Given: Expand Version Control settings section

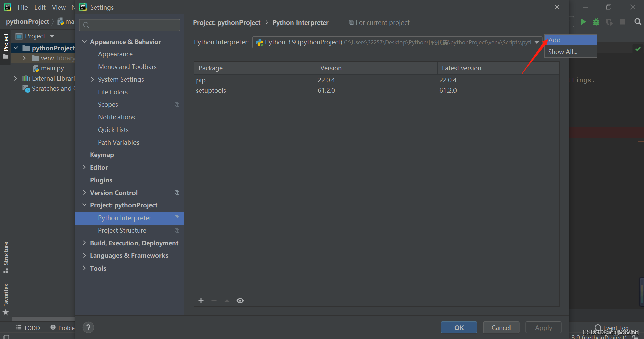Looking at the screenshot, I should click(x=84, y=193).
